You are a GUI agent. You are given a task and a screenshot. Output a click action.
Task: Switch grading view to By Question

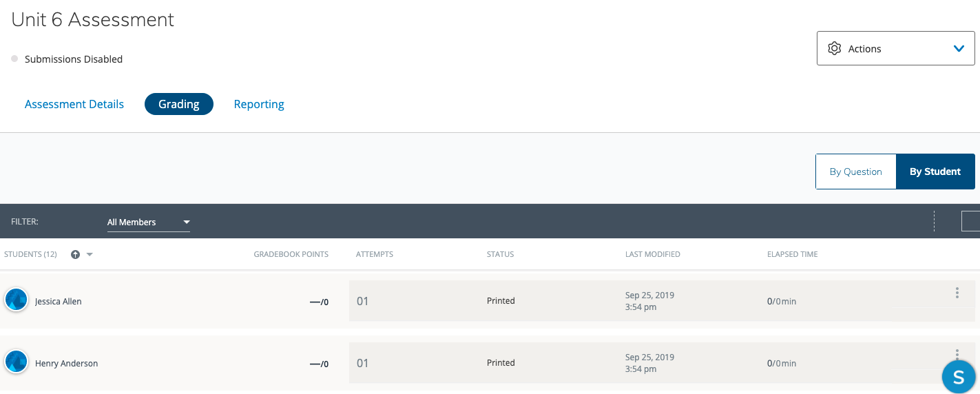(x=855, y=172)
